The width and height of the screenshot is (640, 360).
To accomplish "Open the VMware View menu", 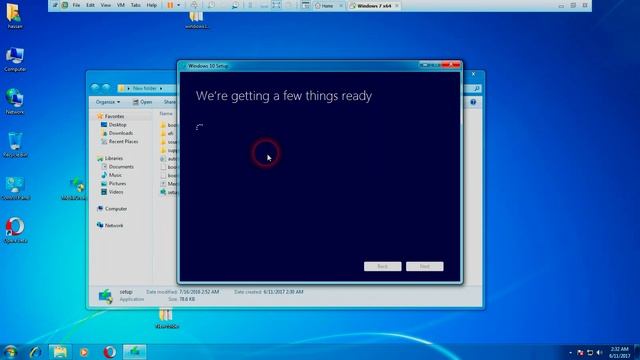I will click(x=106, y=5).
